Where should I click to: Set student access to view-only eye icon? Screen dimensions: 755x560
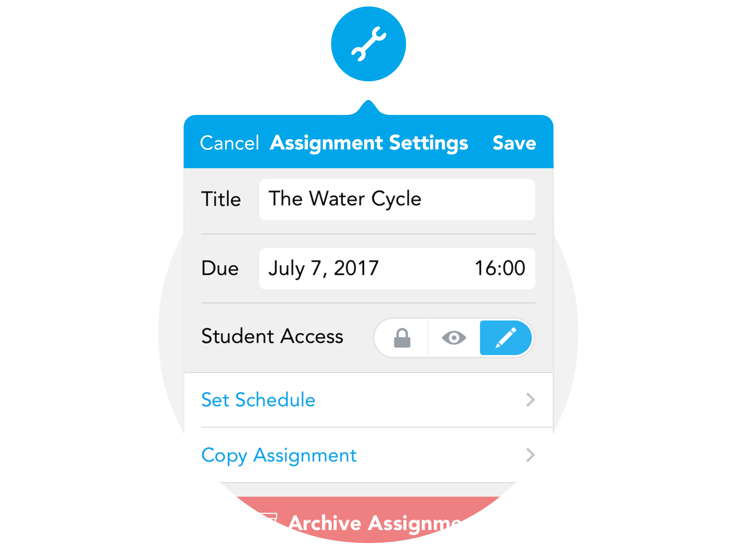(x=454, y=338)
